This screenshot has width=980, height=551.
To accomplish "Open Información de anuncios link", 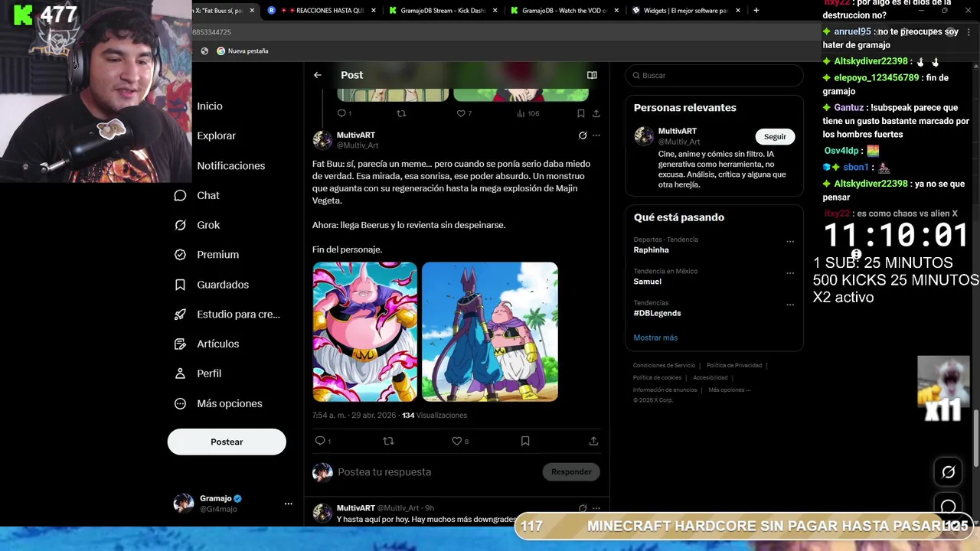I will coord(665,390).
